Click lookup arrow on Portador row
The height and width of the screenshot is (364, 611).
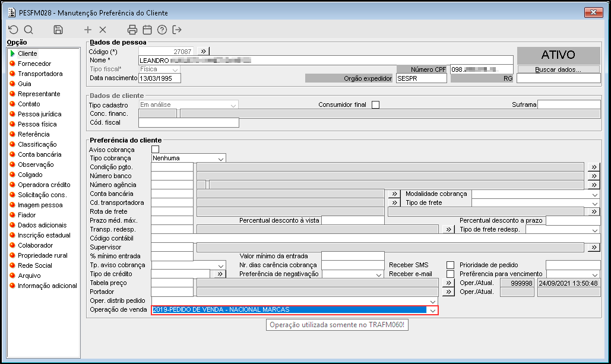tap(448, 292)
